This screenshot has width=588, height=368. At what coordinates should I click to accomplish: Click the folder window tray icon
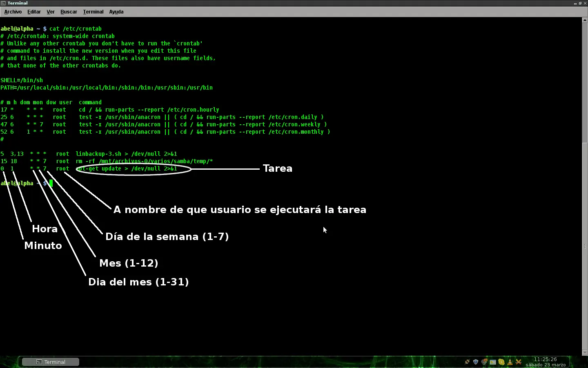[x=493, y=362]
